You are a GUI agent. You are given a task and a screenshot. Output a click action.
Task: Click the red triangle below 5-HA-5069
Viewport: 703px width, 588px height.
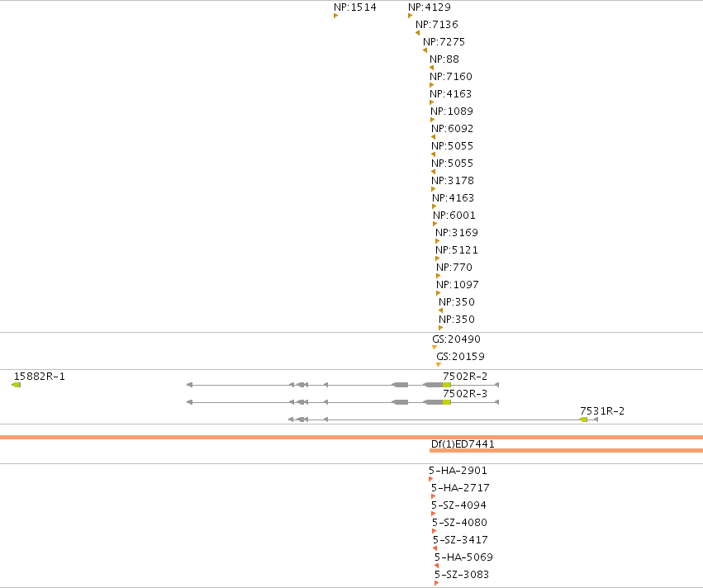click(437, 566)
